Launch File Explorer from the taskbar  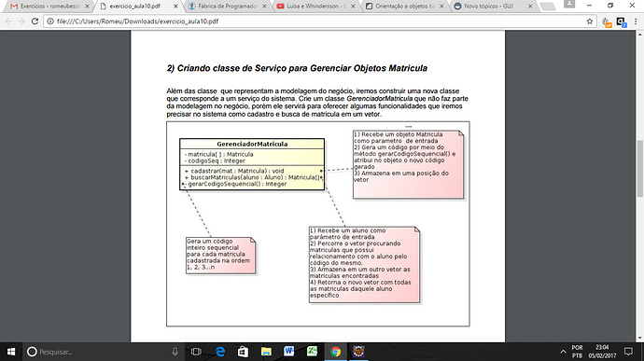click(x=266, y=352)
